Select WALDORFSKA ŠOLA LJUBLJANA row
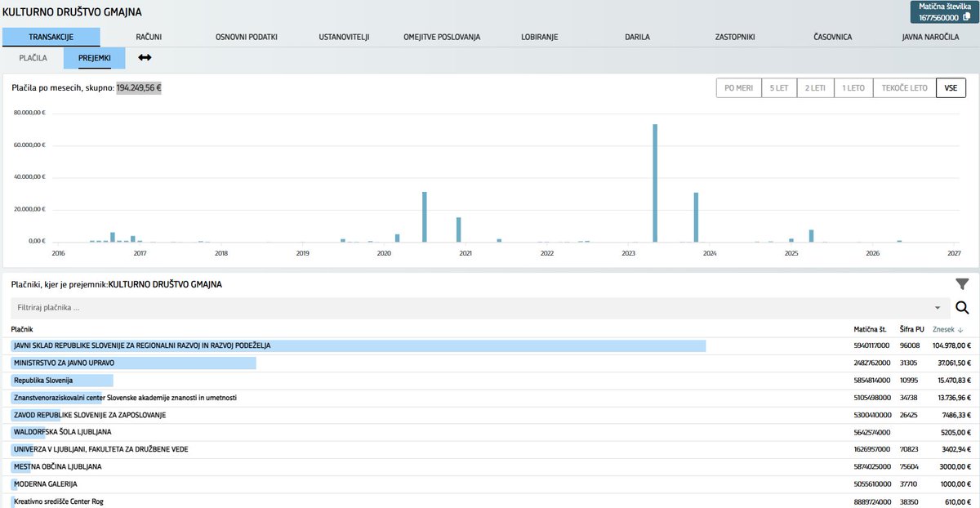Image resolution: width=980 pixels, height=508 pixels. (x=490, y=432)
